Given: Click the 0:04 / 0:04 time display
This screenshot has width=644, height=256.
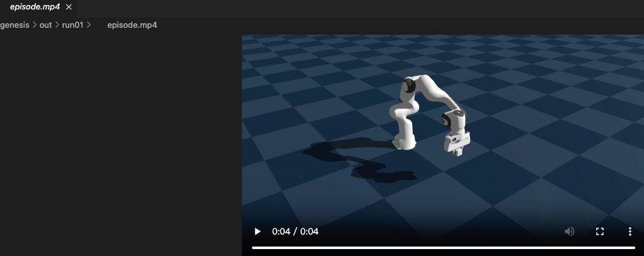Looking at the screenshot, I should (x=296, y=231).
